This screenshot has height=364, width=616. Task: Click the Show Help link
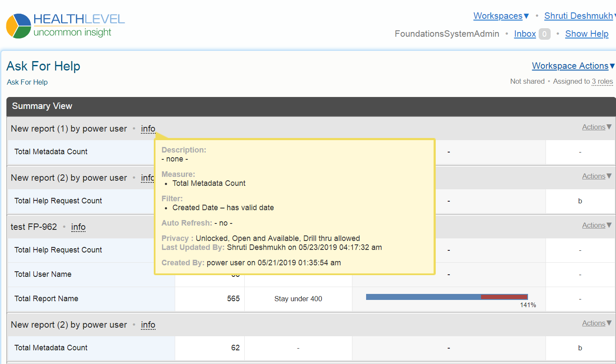tap(587, 34)
